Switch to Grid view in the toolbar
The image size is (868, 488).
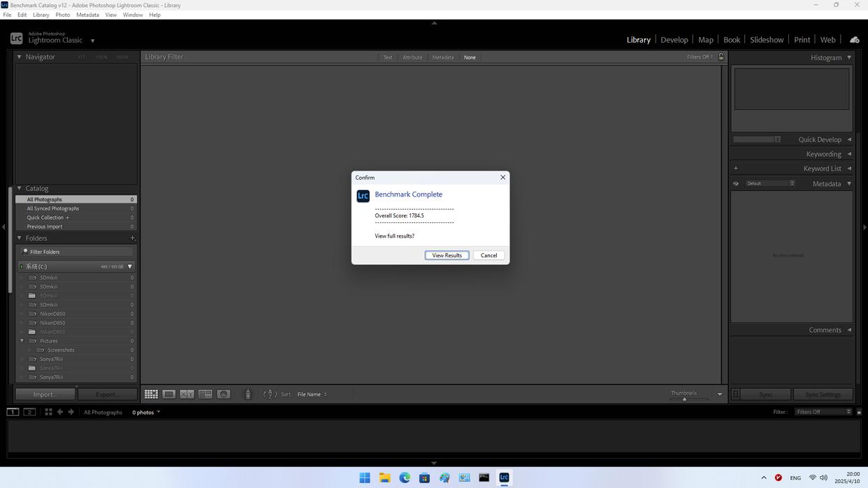pos(151,394)
